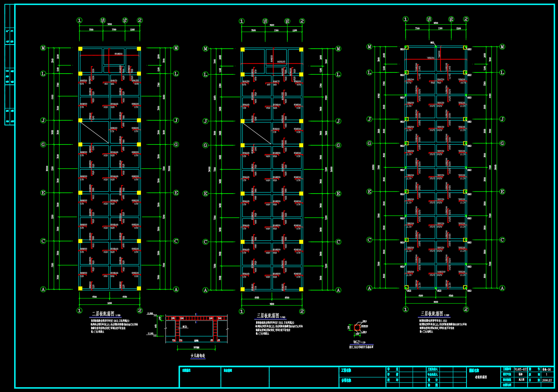Click axis bubble 1/2 above rightmost plan
This screenshot has width=558, height=392.
tap(451, 19)
